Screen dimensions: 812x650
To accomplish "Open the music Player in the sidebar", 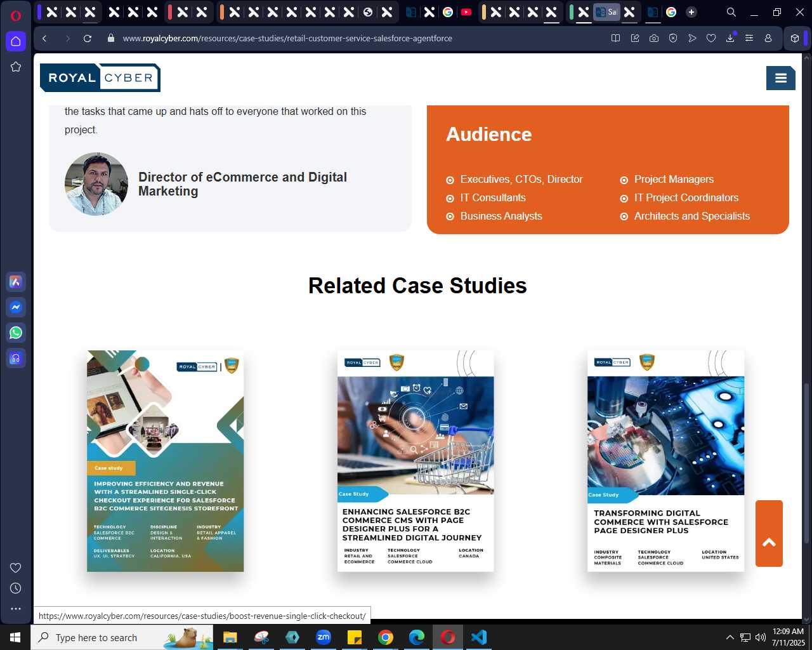I will click(16, 358).
